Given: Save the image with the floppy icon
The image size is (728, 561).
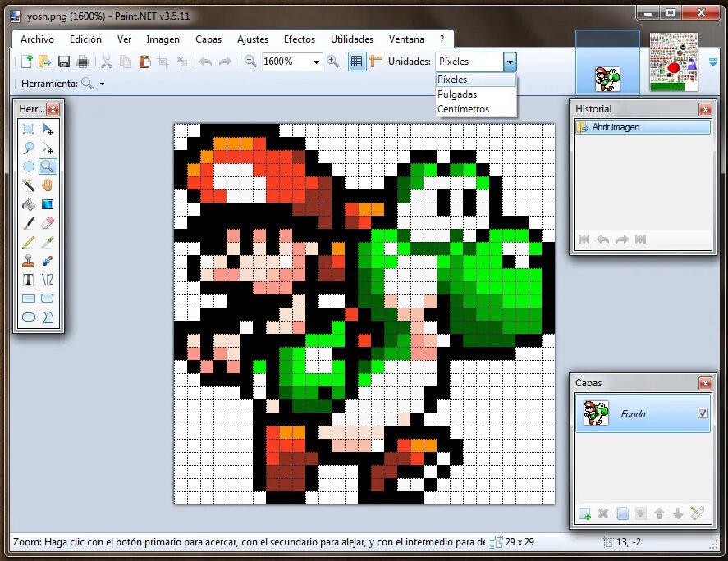Looking at the screenshot, I should 63,62.
